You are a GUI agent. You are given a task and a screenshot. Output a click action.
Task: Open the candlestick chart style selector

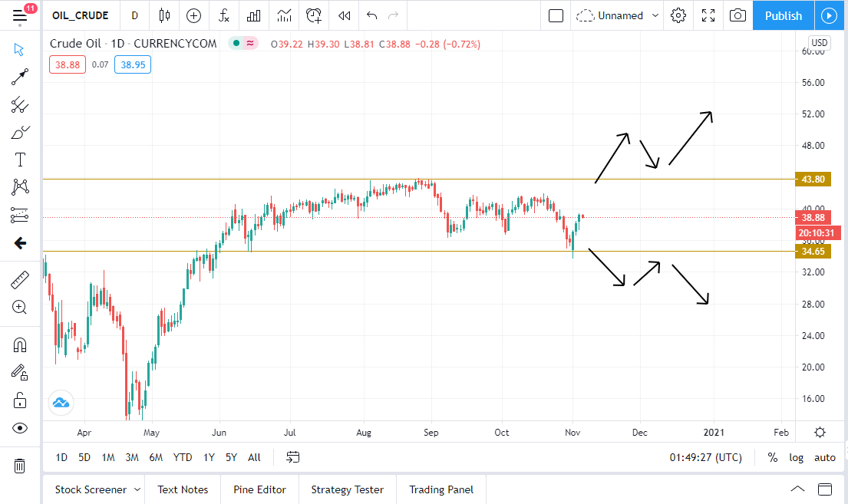(x=164, y=15)
